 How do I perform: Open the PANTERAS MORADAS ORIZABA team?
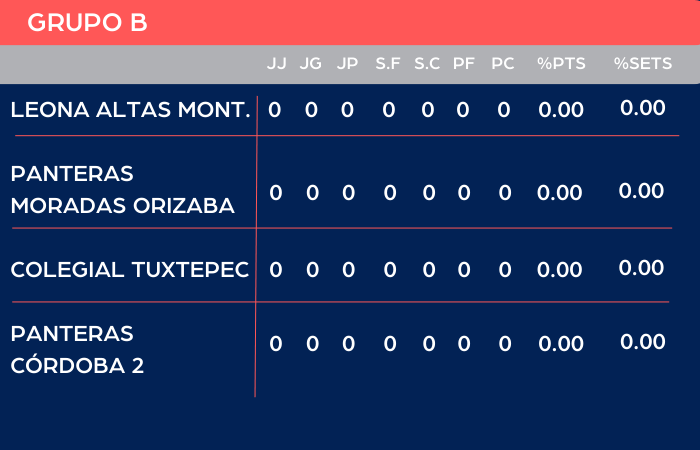click(122, 190)
